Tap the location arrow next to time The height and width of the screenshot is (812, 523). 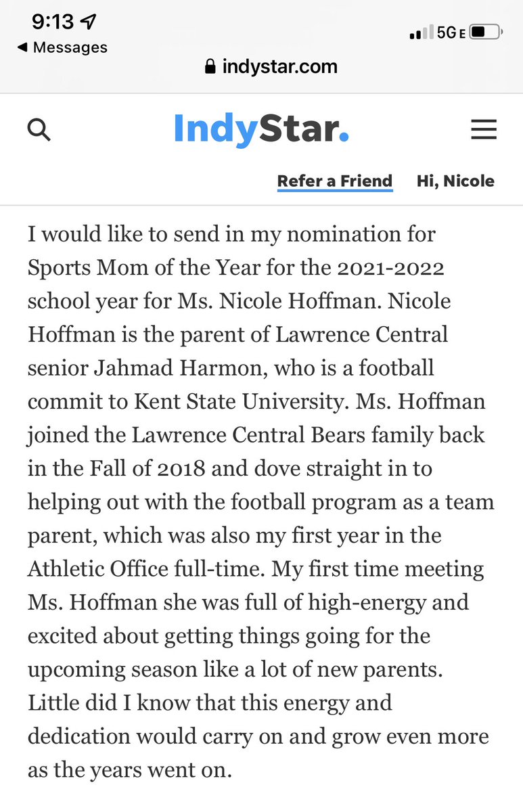[89, 22]
